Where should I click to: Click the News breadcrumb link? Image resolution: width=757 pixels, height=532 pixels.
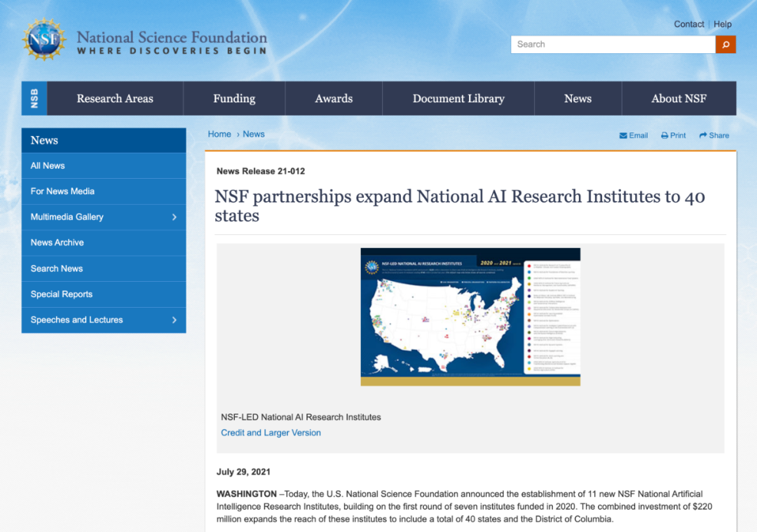[254, 134]
